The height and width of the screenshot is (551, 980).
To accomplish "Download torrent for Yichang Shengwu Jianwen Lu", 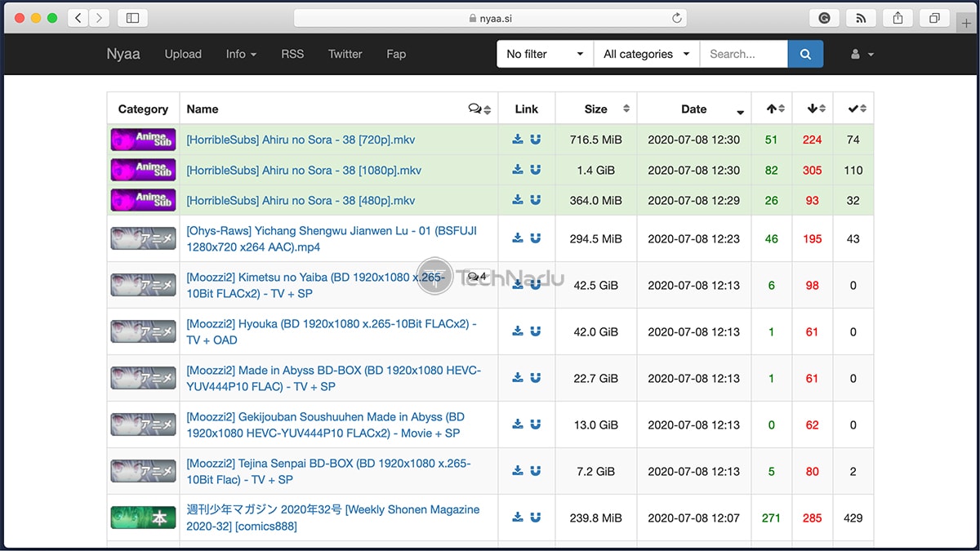I will click(518, 238).
